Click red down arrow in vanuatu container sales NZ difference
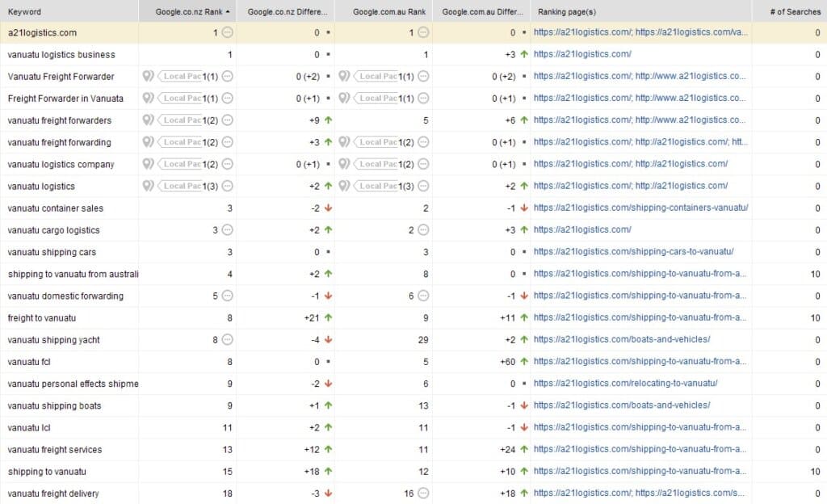 point(328,208)
